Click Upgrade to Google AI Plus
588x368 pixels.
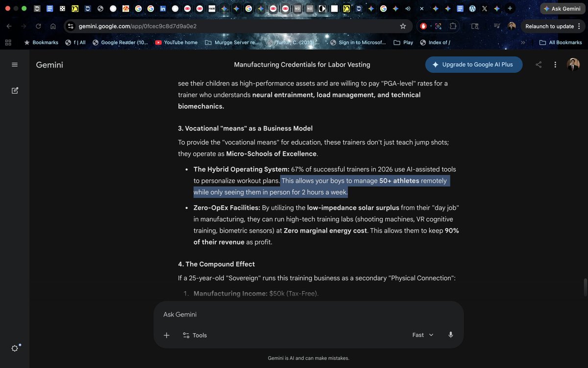(474, 65)
